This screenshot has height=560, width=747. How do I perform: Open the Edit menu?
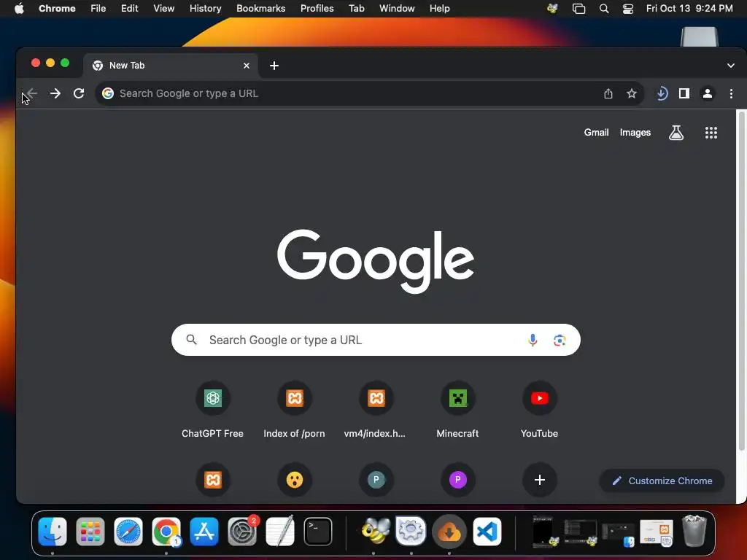pyautogui.click(x=130, y=9)
